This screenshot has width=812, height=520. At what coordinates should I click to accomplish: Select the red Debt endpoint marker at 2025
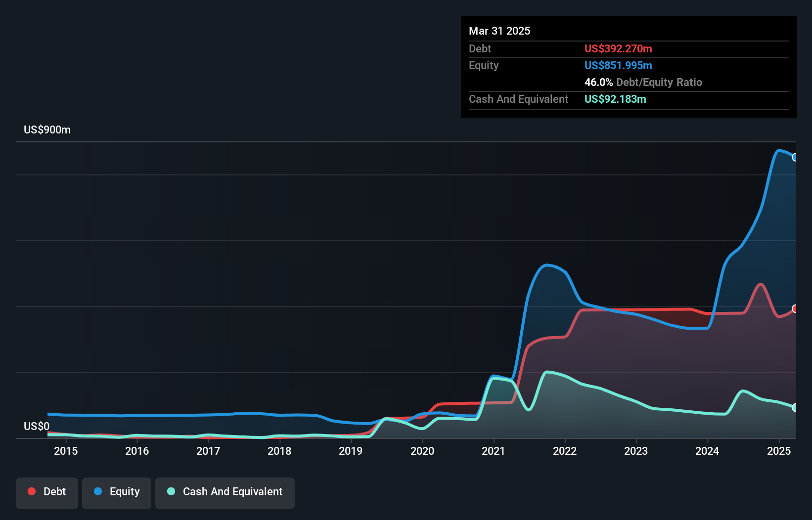coord(795,308)
